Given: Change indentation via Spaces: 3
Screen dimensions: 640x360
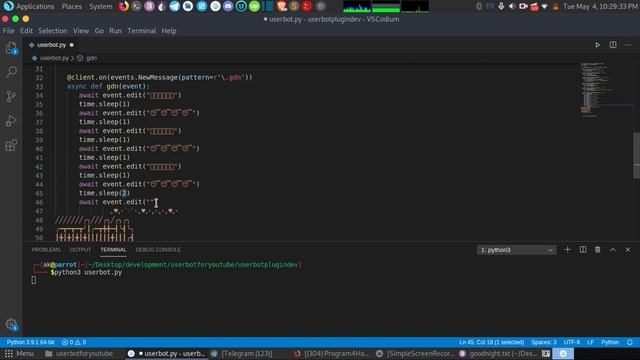Looking at the screenshot, I should pyautogui.click(x=544, y=342).
